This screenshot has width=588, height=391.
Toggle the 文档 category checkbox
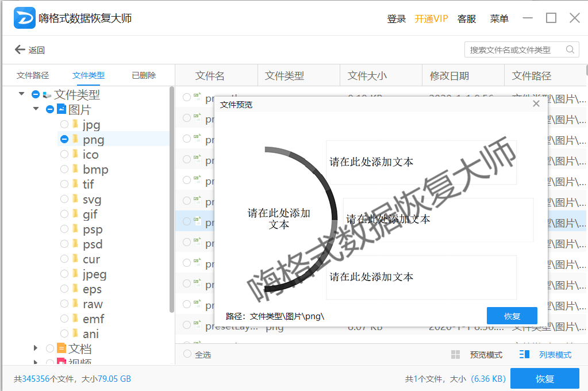[x=50, y=348]
